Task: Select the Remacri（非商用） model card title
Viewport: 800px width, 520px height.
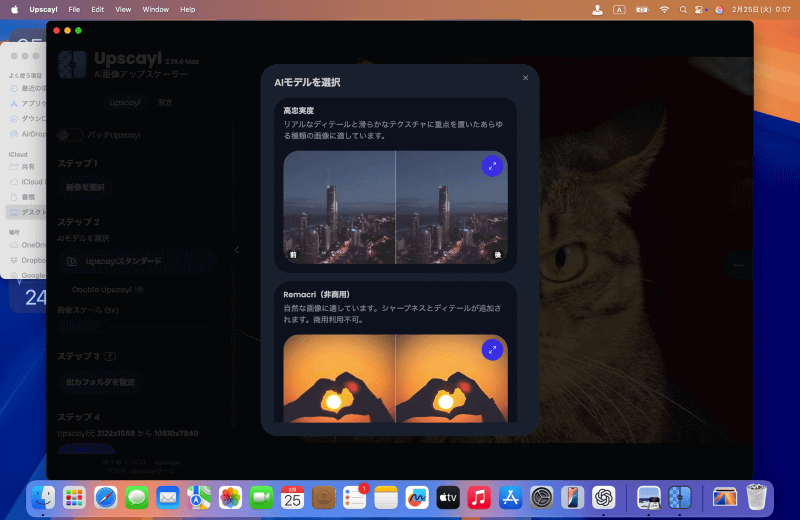Action: 316,294
